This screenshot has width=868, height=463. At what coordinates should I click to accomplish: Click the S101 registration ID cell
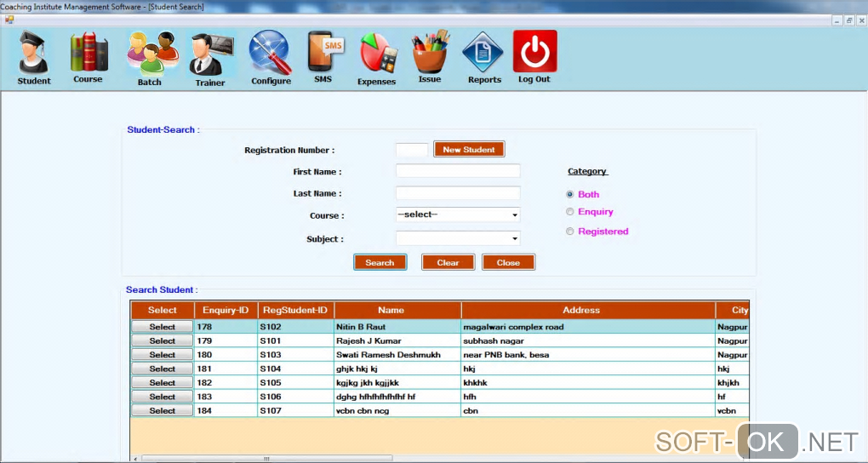(x=295, y=340)
